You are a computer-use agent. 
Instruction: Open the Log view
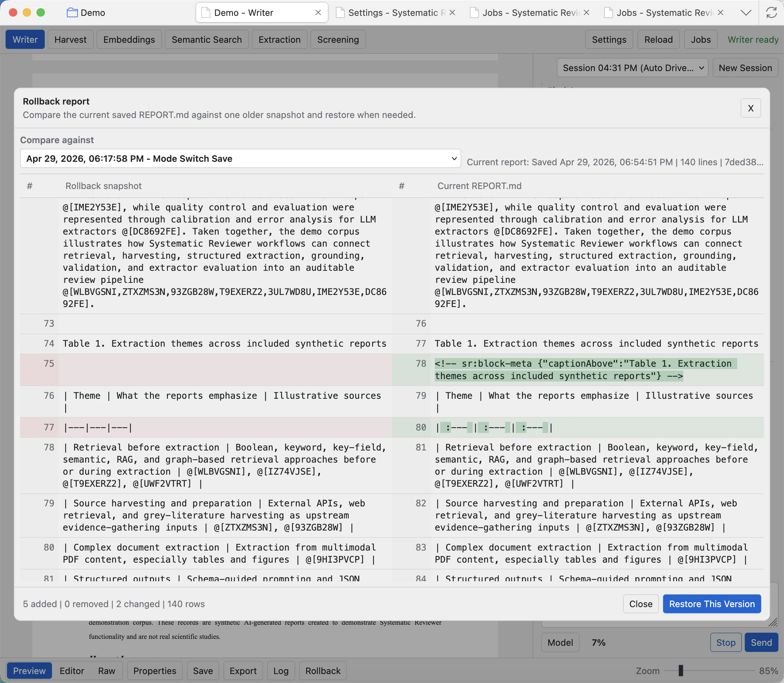tap(281, 671)
